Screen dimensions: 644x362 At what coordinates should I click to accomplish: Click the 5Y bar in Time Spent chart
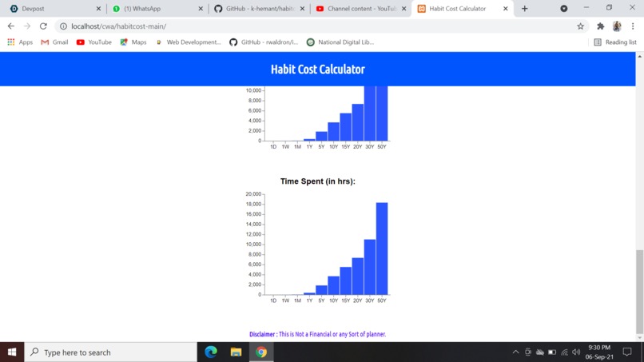coord(321,290)
